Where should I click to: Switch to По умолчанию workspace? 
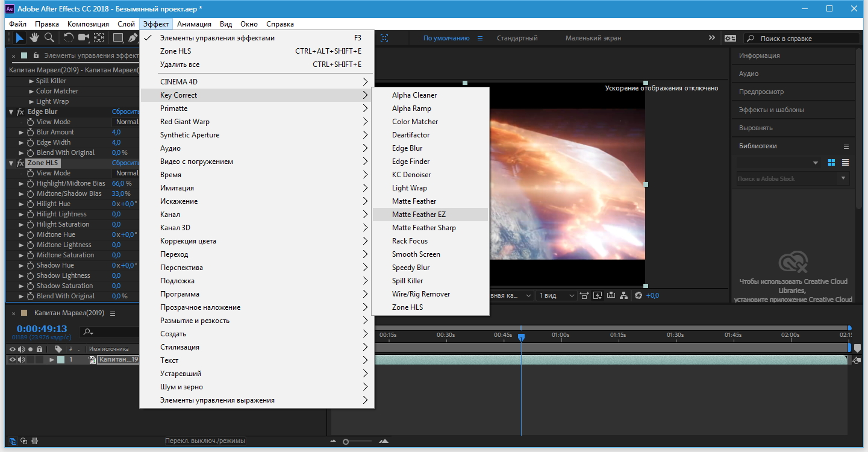tap(446, 38)
